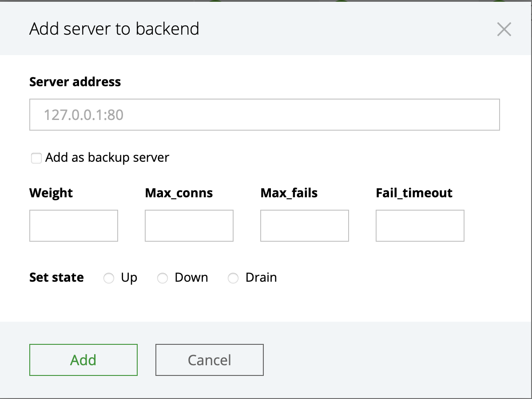
Task: Click the "Server address" heading label
Action: click(x=75, y=82)
